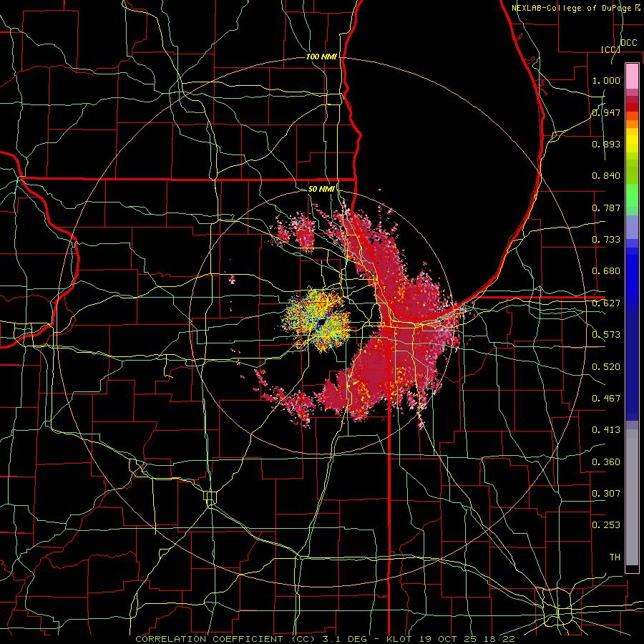Click the 0.573 scale label
This screenshot has width=644, height=644.
pyautogui.click(x=606, y=335)
